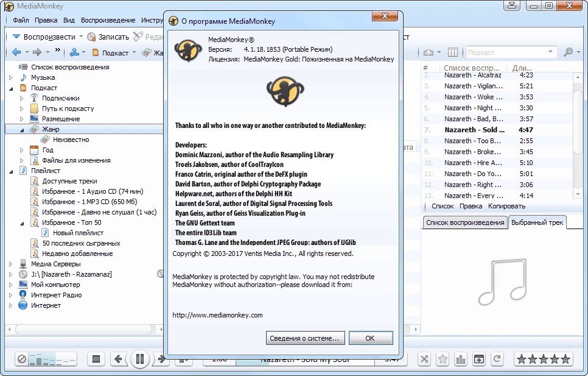Switch to Выбранный трек tab
Image resolution: width=588 pixels, height=376 pixels.
(x=537, y=222)
